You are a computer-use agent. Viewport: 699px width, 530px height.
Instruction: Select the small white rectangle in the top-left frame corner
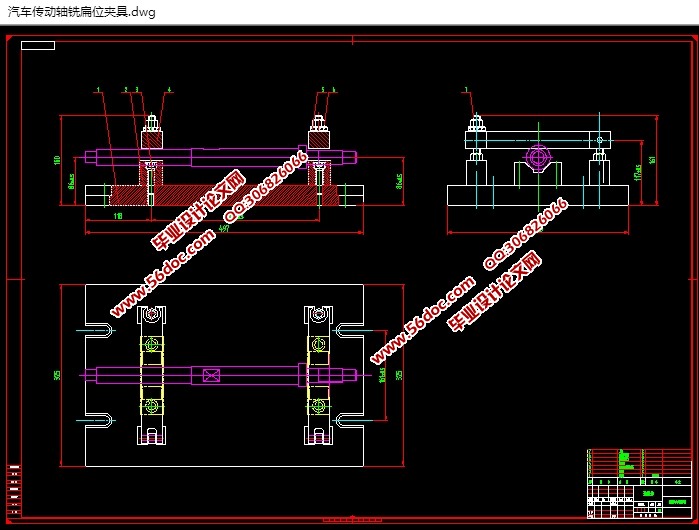point(38,45)
